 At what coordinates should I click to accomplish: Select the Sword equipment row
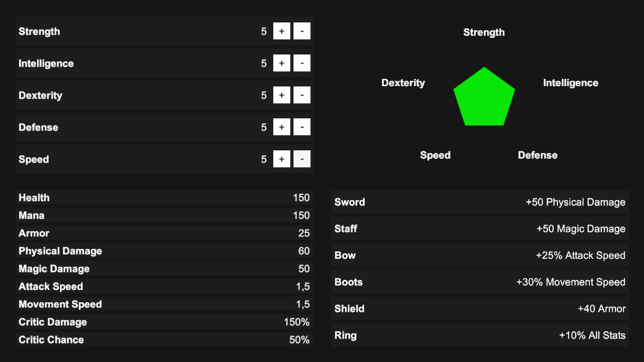point(480,202)
